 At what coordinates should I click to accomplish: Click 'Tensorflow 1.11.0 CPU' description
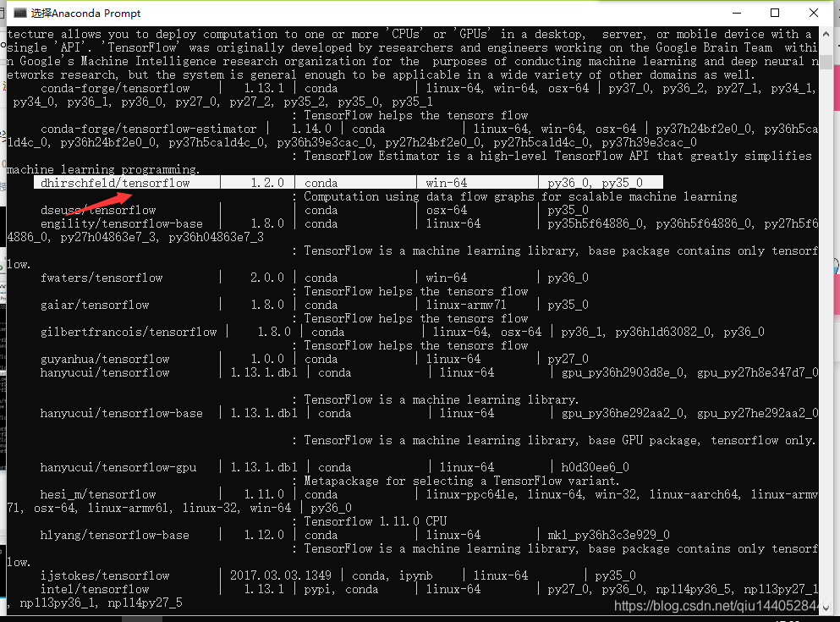[x=375, y=521]
